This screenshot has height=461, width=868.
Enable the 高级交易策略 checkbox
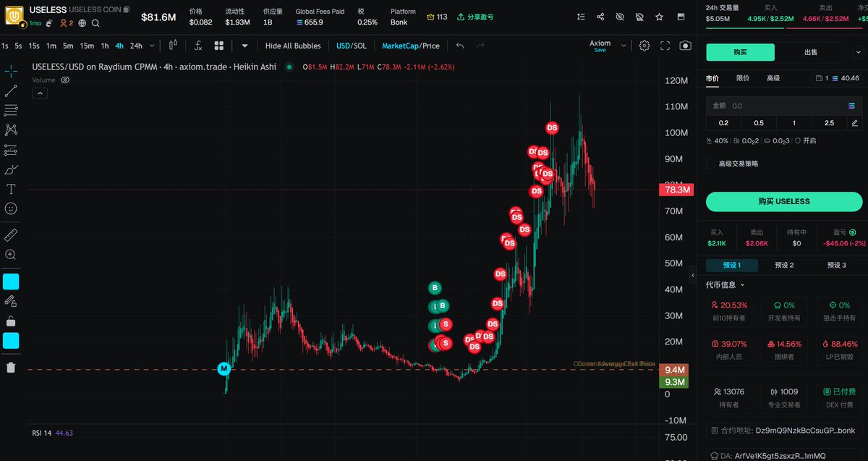point(711,164)
